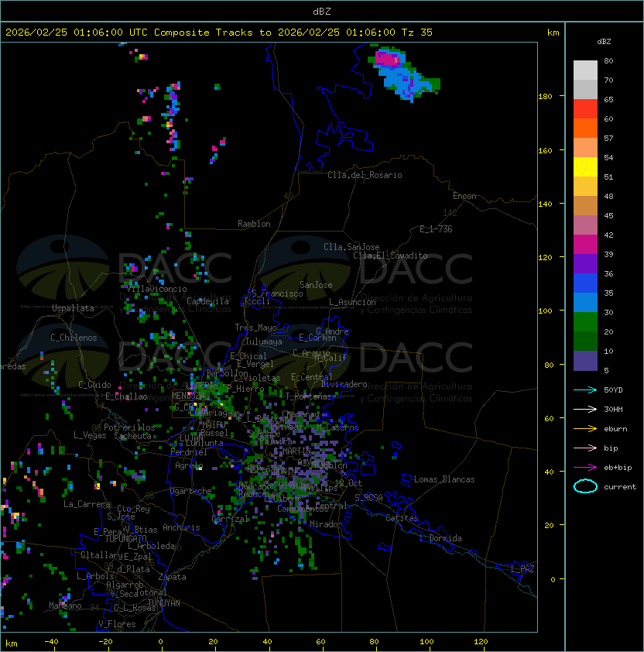644x652 pixels.
Task: Click the 'Tulumaya' map label
Action: pos(264,341)
